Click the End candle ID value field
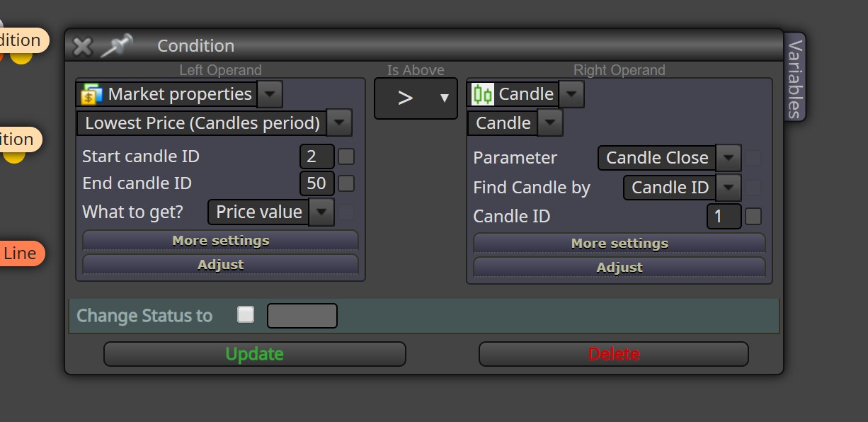This screenshot has height=422, width=868. click(x=316, y=184)
